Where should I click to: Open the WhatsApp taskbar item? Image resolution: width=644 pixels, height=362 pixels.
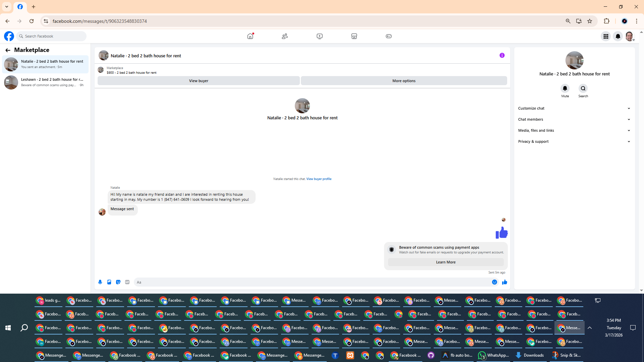tap(493, 355)
